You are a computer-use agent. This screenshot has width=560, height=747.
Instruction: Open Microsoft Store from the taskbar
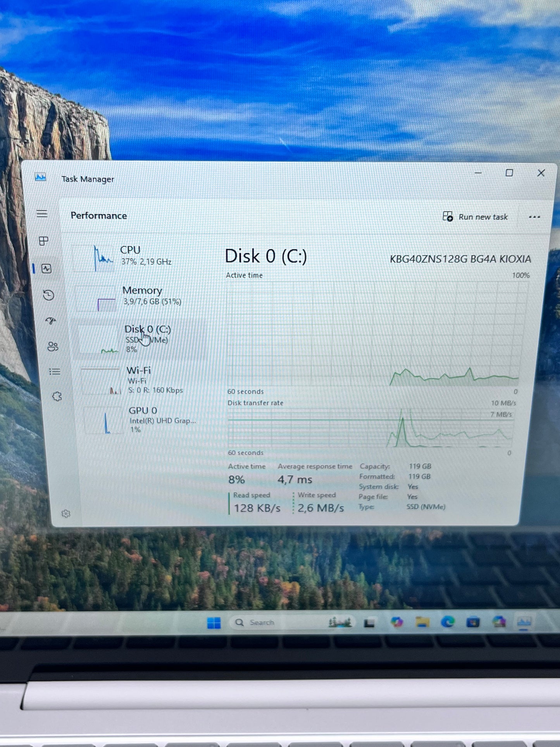coord(473,622)
